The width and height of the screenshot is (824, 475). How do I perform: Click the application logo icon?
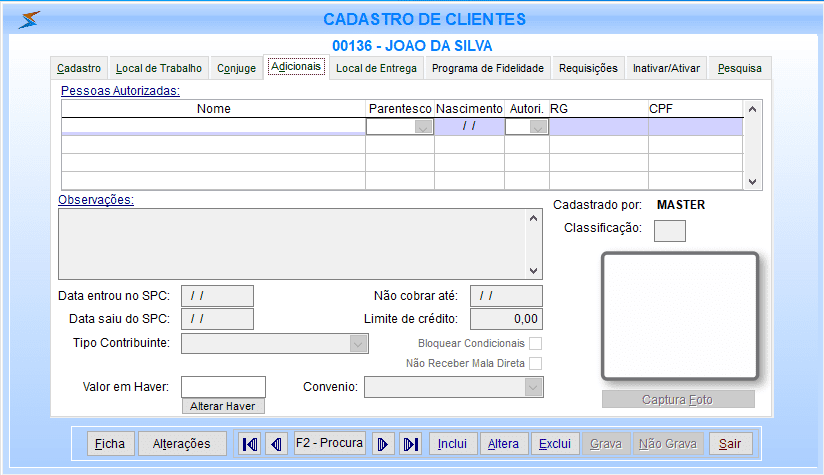(31, 19)
